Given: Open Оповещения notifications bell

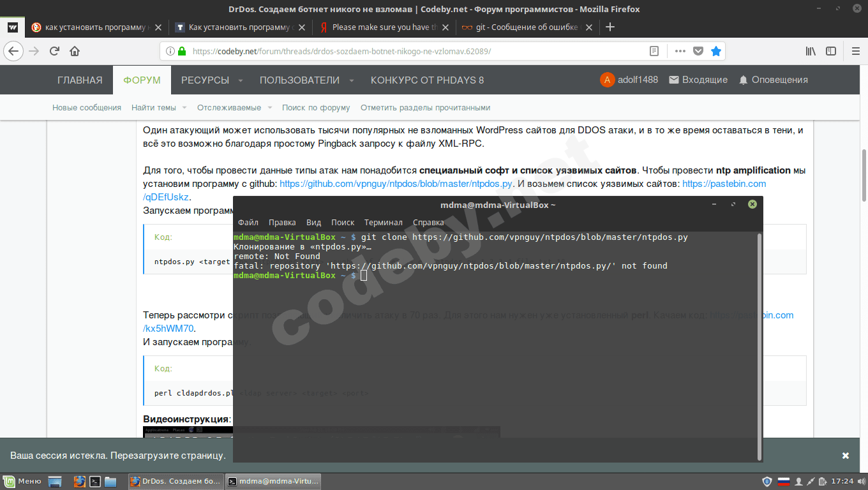Looking at the screenshot, I should pos(773,80).
